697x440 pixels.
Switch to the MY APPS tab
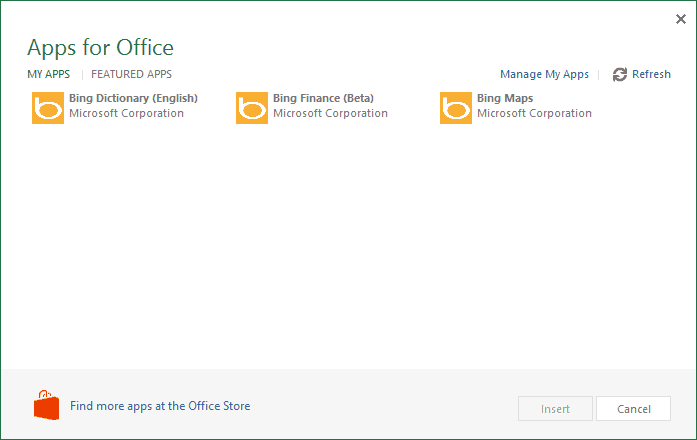(48, 74)
